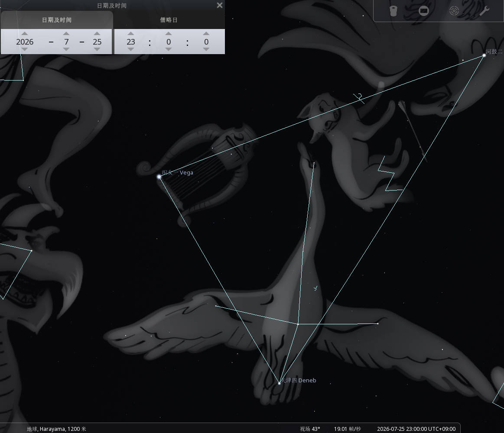Click the month field showing 7

coord(66,42)
